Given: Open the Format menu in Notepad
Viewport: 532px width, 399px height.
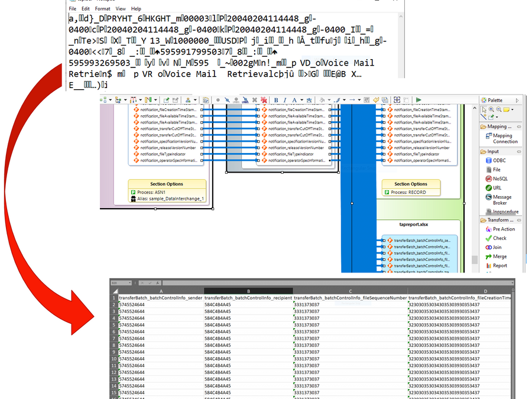Looking at the screenshot, I should (102, 9).
